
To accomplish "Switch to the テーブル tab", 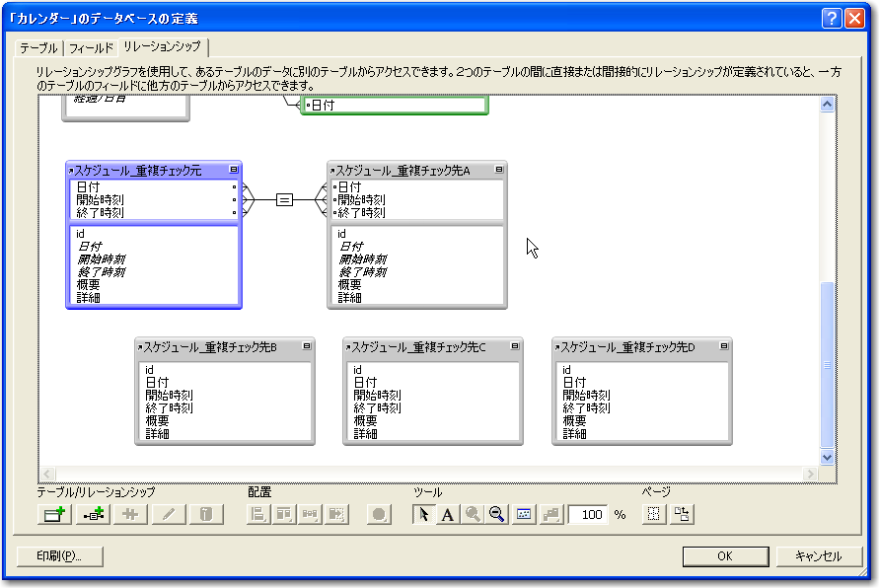I will click(38, 47).
